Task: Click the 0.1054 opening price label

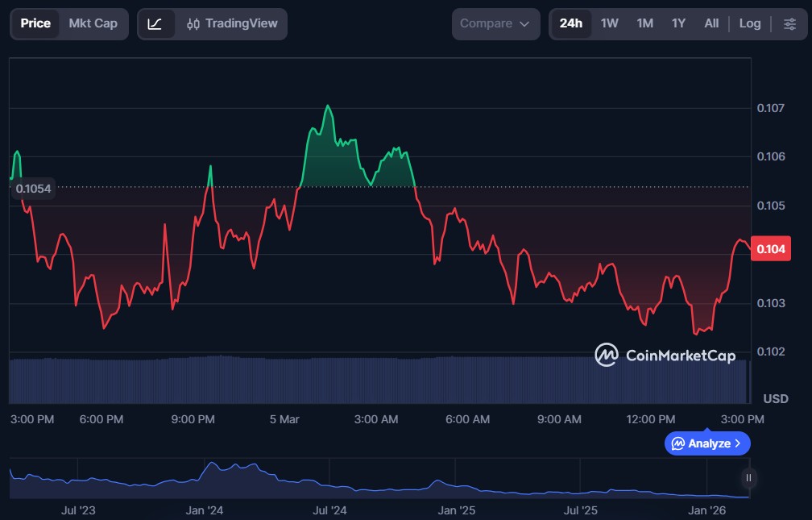Action: (33, 189)
